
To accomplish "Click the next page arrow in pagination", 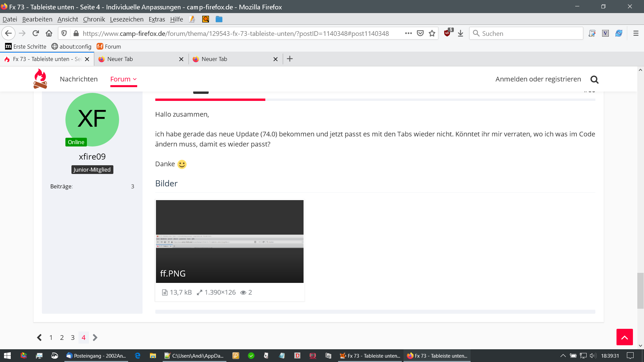I will (x=95, y=338).
